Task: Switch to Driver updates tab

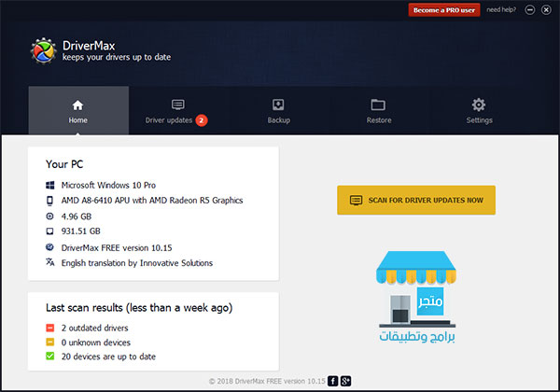Action: tap(176, 112)
